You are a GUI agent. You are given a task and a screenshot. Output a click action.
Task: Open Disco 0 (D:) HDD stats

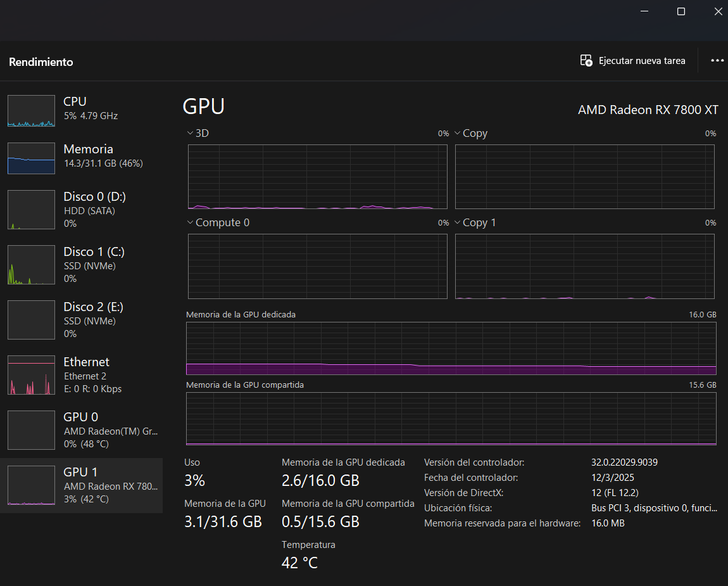point(89,210)
